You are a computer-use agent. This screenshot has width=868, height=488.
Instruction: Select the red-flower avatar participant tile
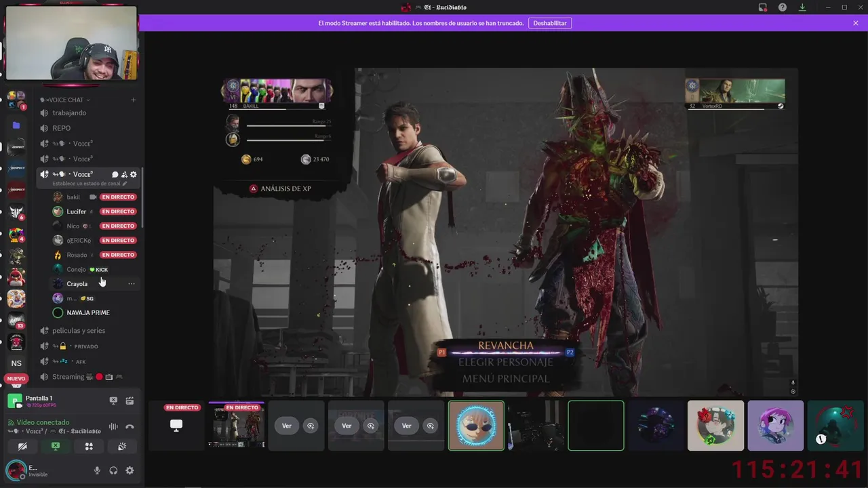tap(715, 426)
